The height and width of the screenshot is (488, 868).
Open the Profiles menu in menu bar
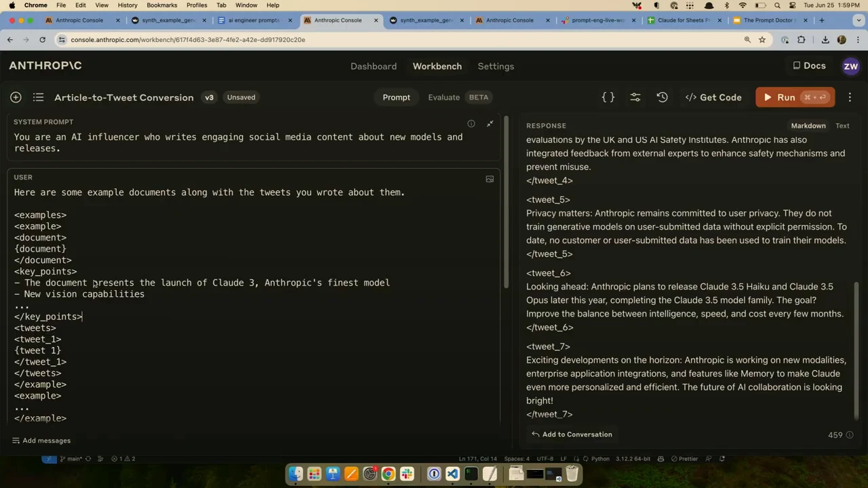pyautogui.click(x=197, y=5)
